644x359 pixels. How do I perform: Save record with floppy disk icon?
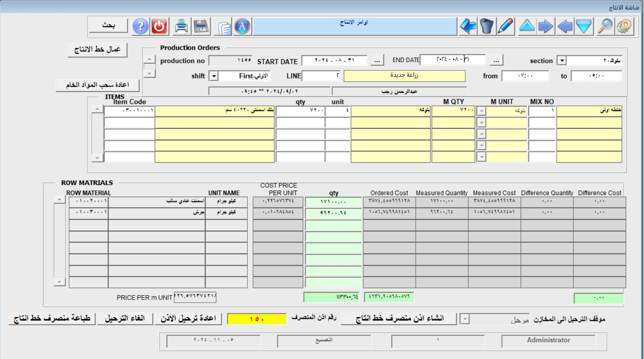point(201,26)
